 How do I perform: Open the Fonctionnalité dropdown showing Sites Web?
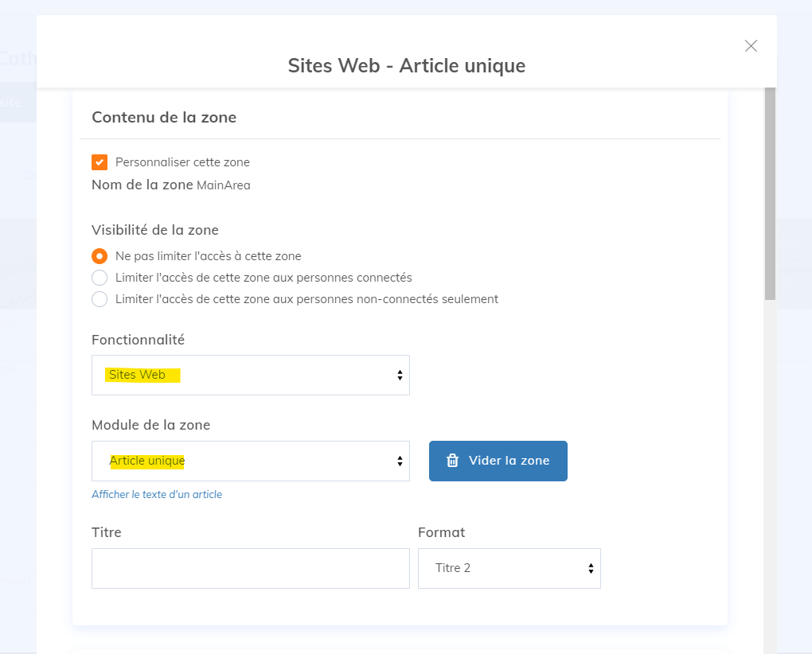(x=250, y=375)
